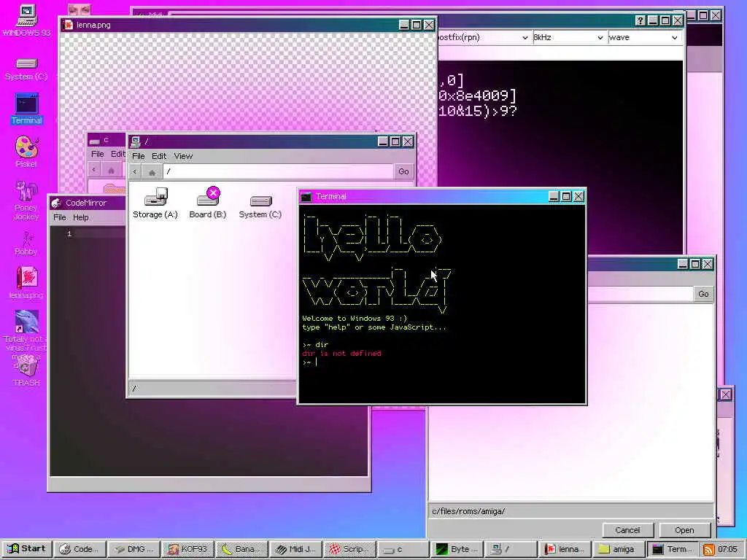Switch to the Scrip... taskbar item

tap(348, 549)
